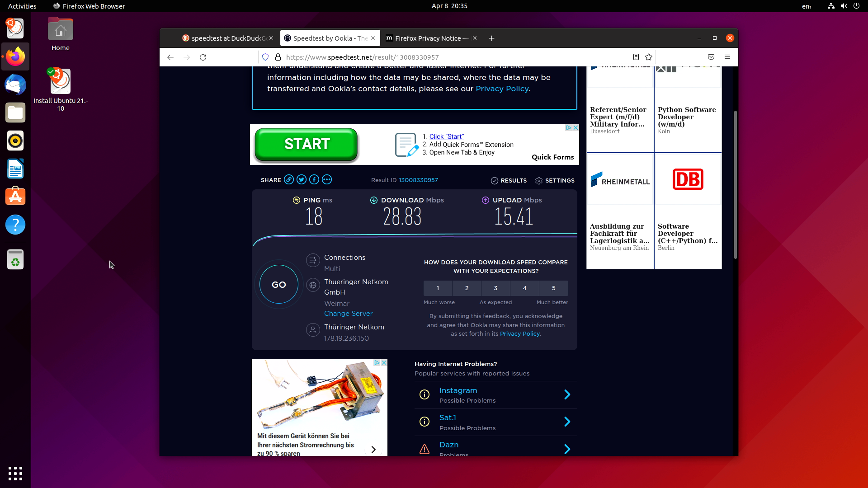
Task: Expand Instagram possible problems
Action: point(567,394)
